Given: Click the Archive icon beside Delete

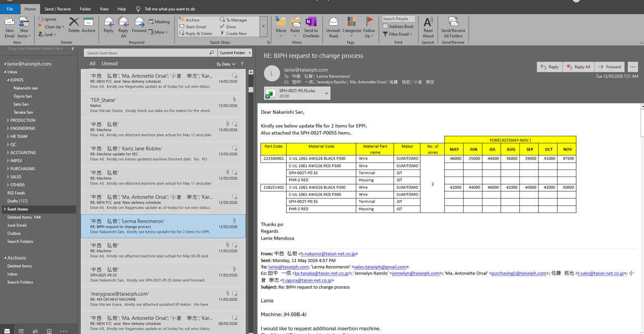Looking at the screenshot, I should 88,22.
